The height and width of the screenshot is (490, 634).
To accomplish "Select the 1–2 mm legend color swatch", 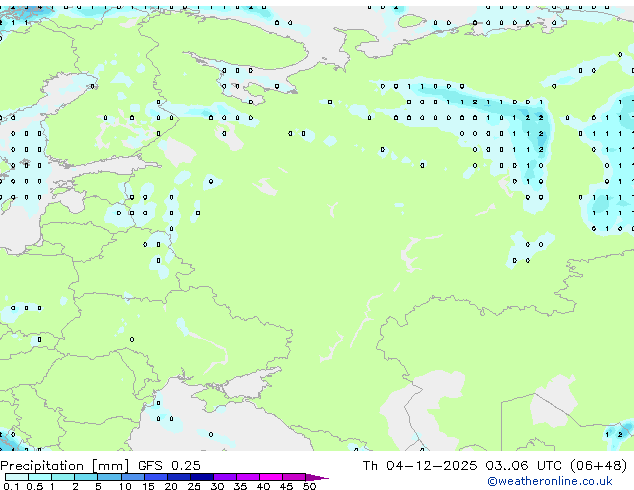I will coord(63,477).
